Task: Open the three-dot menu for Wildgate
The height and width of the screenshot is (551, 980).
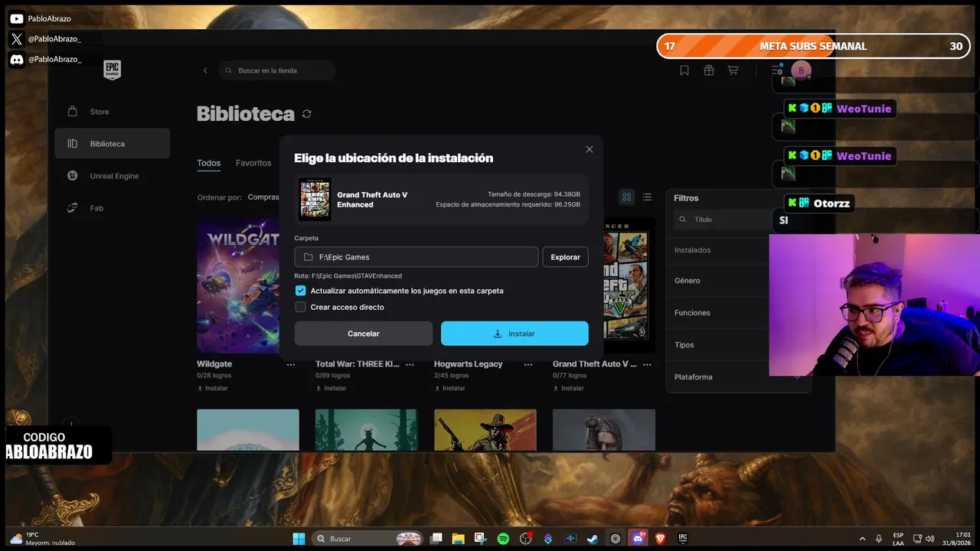Action: click(x=291, y=365)
